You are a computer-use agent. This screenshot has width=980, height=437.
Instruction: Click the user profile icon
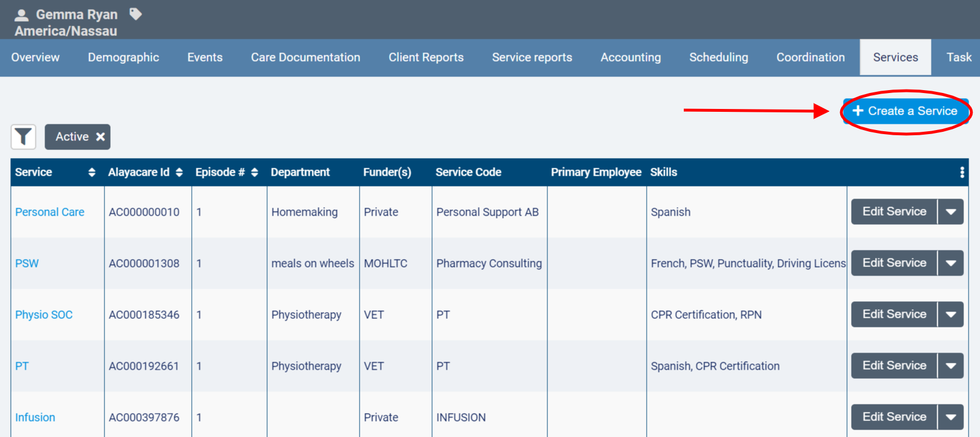pos(22,15)
